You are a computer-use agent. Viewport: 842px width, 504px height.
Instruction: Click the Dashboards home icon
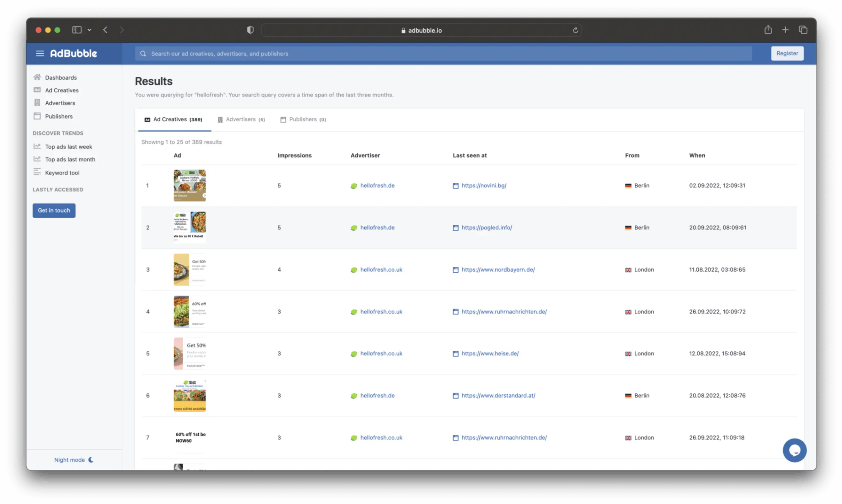[x=37, y=77]
